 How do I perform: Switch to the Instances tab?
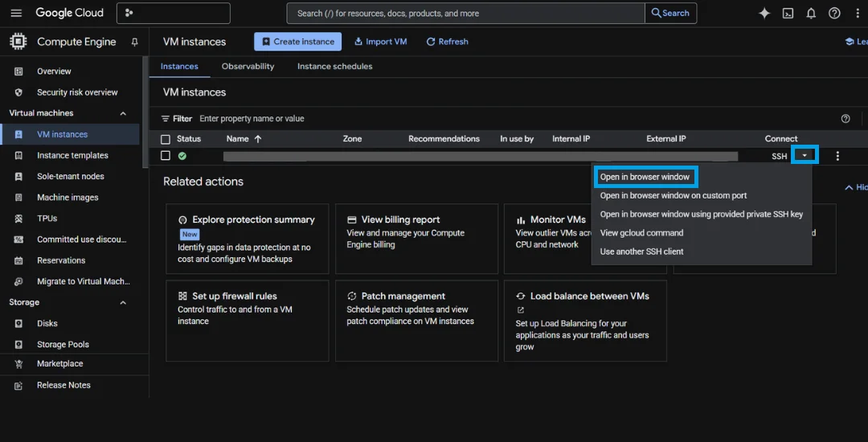point(179,67)
